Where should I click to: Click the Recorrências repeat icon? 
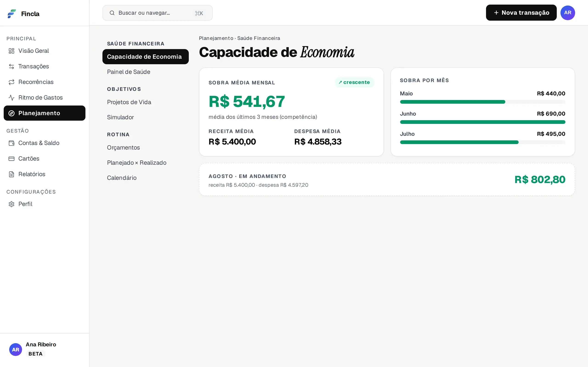[x=11, y=82]
